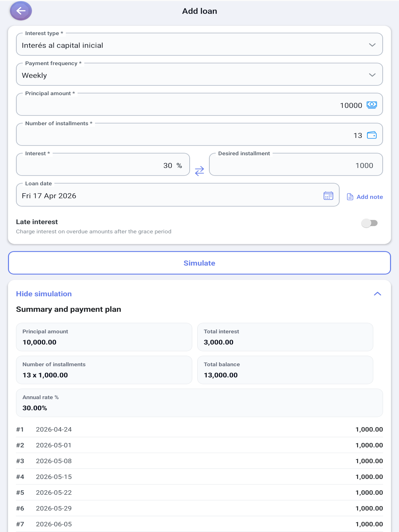Select installment #5 dated 2026-05-22
Viewport: 399px width, 532px height.
point(199,492)
